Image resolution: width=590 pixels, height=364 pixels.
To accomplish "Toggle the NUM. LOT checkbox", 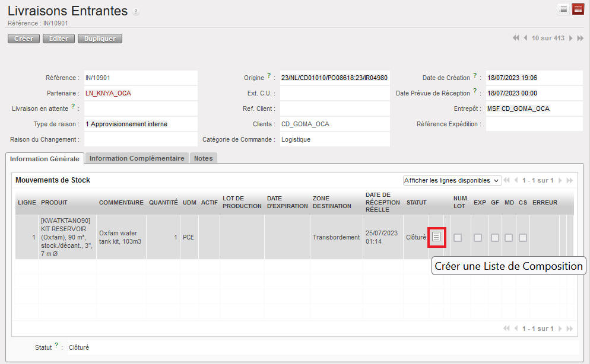I will (x=458, y=237).
